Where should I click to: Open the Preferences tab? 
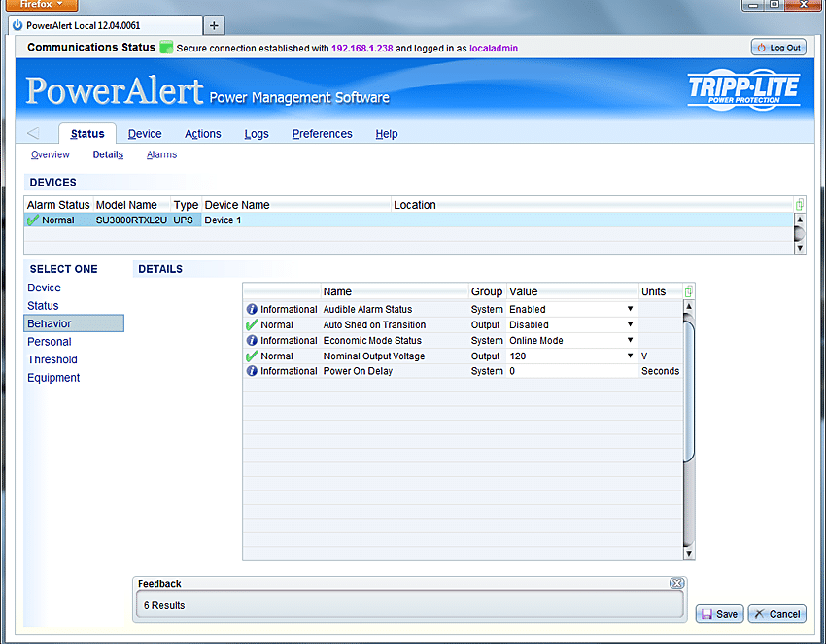[322, 134]
